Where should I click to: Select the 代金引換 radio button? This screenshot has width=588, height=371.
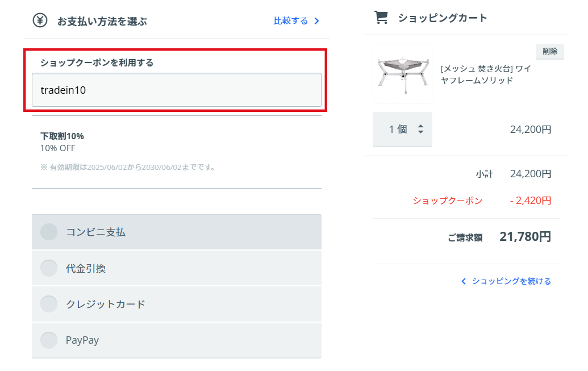[49, 268]
